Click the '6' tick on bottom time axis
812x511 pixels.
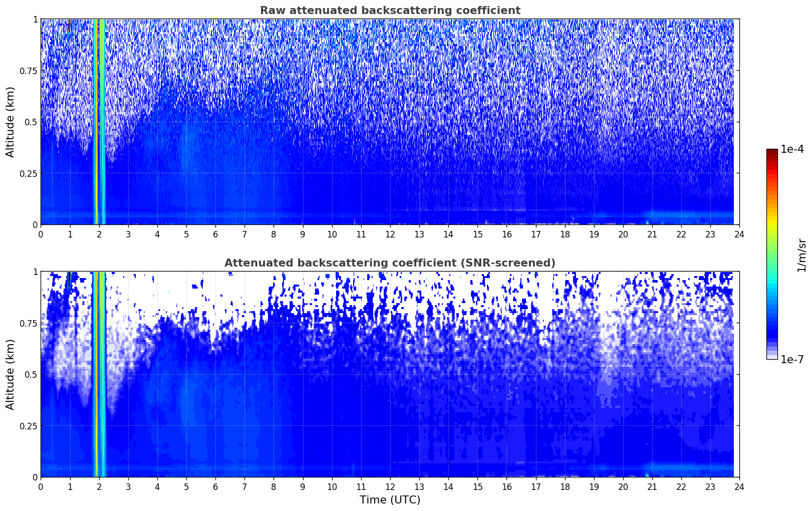215,486
